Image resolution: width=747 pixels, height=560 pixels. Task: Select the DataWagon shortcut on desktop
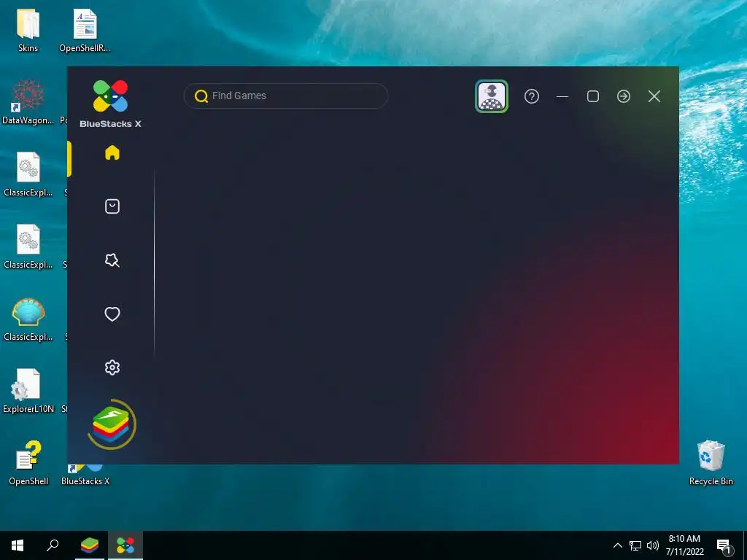[x=28, y=102]
